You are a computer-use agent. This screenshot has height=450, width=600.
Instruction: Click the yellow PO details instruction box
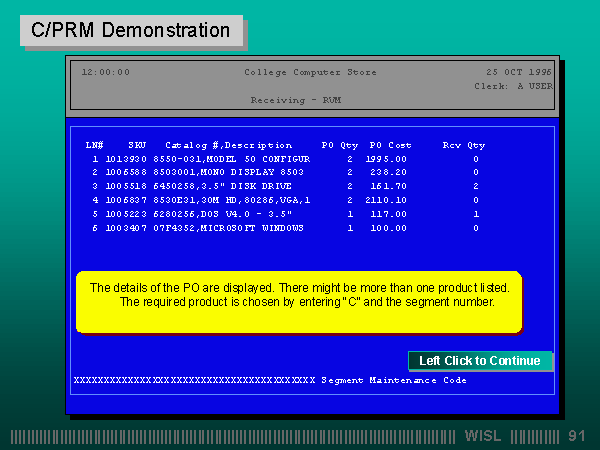point(299,301)
